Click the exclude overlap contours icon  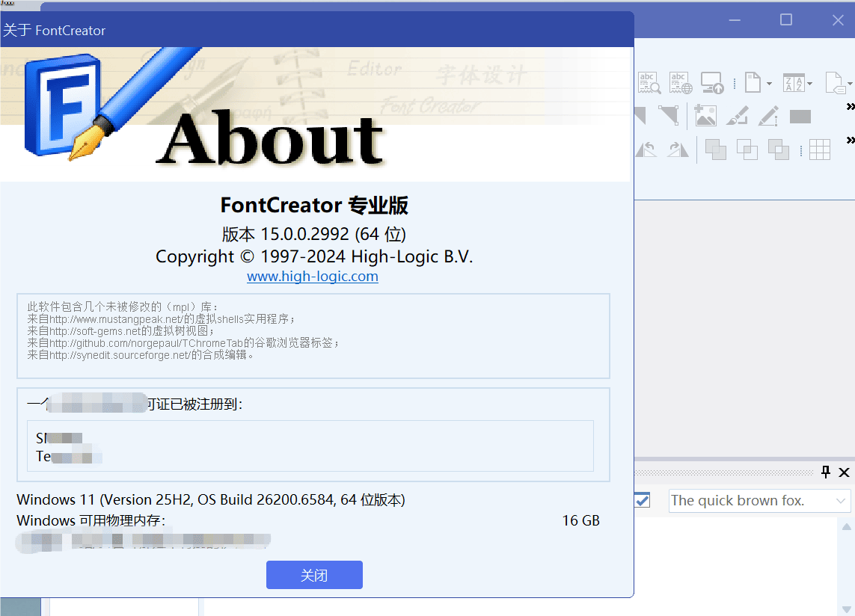tap(779, 149)
